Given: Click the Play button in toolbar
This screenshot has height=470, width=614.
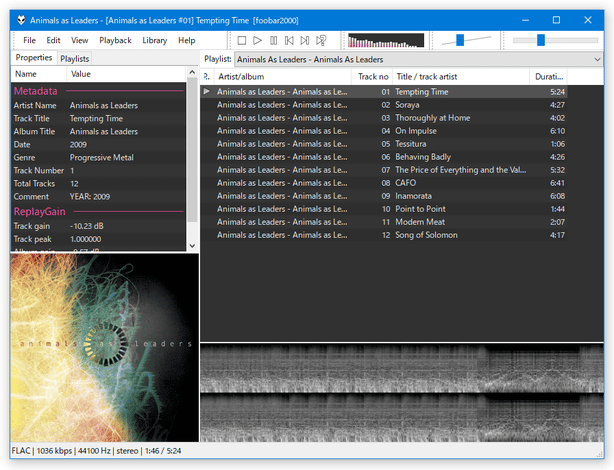Looking at the screenshot, I should tap(257, 40).
